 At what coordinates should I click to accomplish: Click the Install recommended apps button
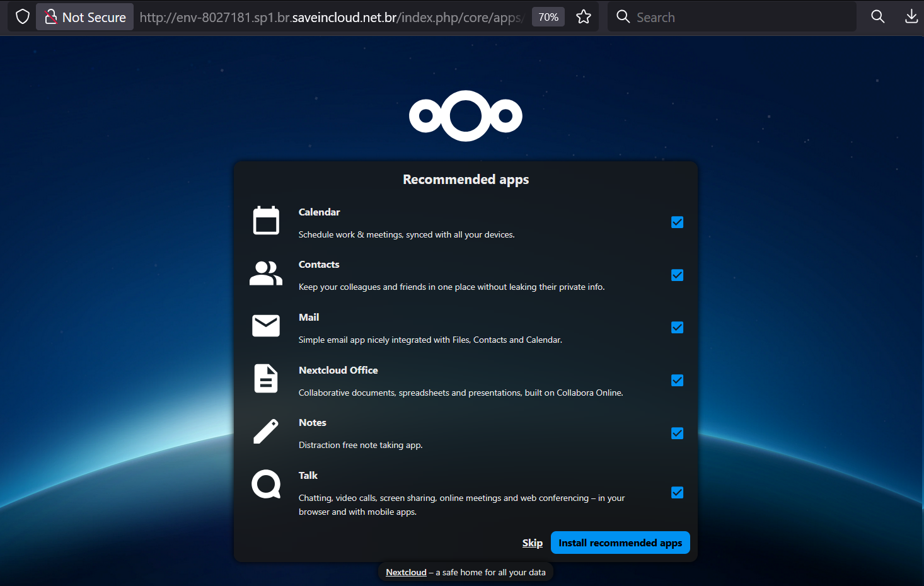pos(620,543)
